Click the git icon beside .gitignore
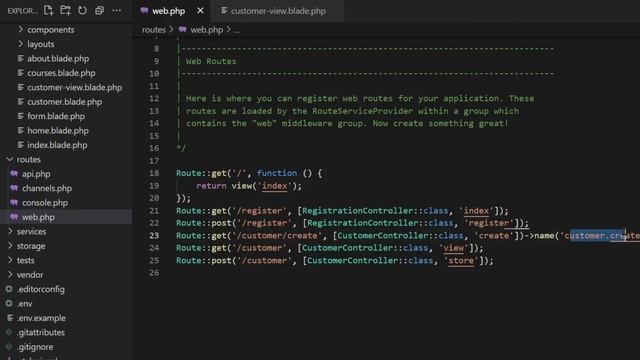 9,347
